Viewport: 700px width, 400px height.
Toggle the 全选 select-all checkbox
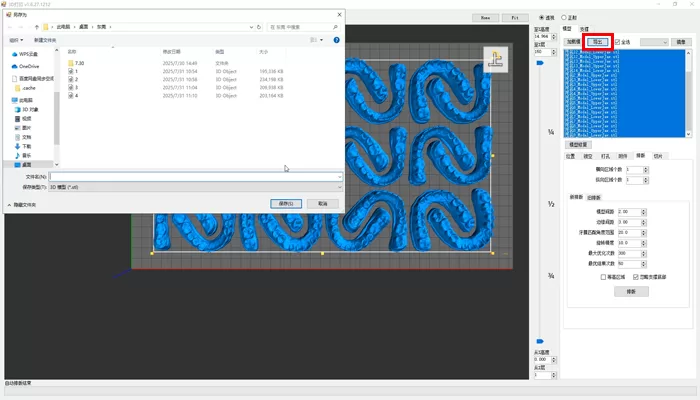(617, 42)
